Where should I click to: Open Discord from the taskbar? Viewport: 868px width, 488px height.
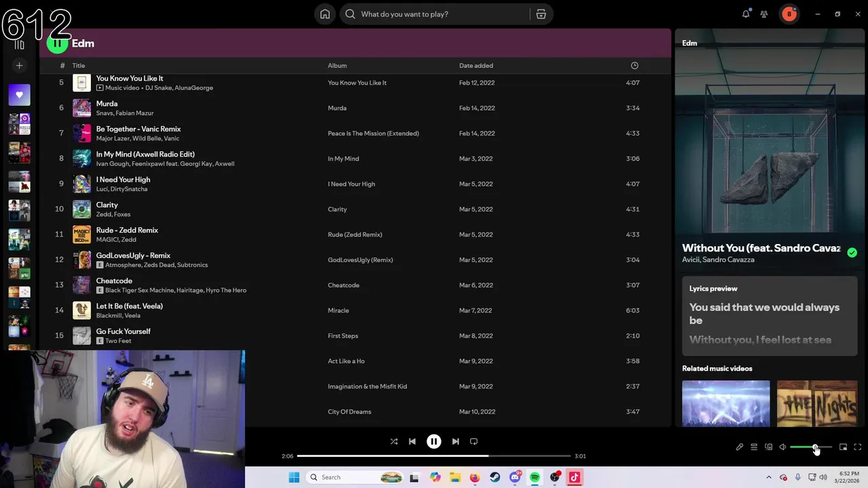pyautogui.click(x=515, y=477)
